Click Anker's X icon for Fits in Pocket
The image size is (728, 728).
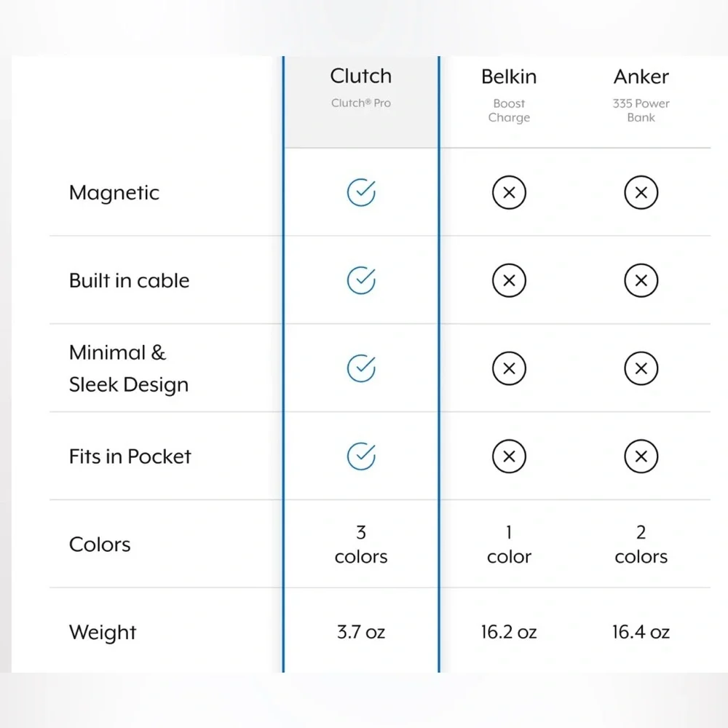[641, 456]
